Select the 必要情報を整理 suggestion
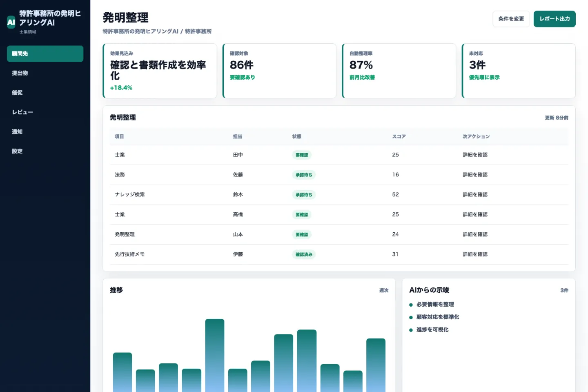The image size is (588, 392). 435,305
